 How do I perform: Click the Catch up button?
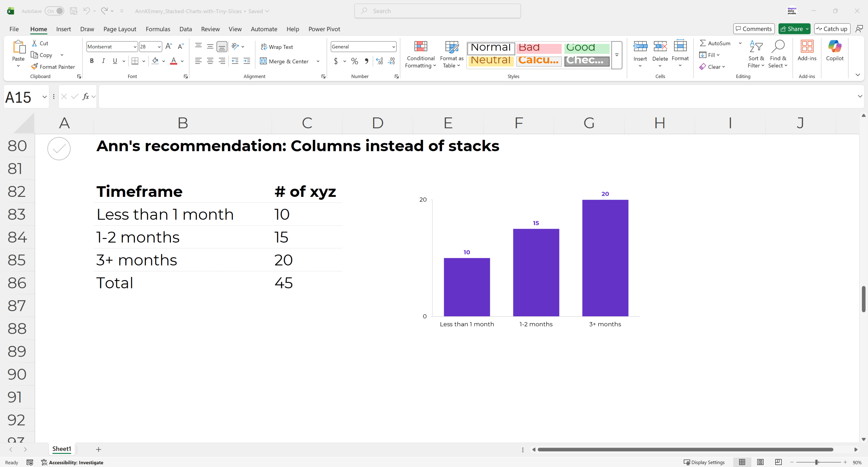click(832, 29)
